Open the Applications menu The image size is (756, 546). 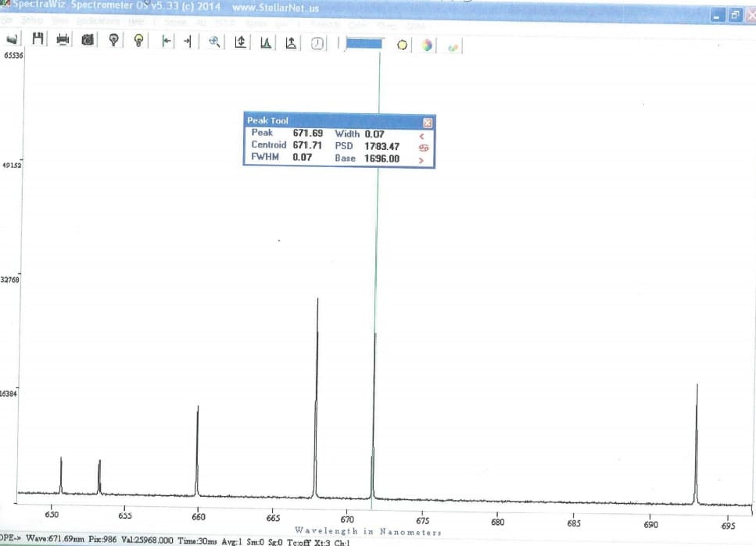[98, 21]
